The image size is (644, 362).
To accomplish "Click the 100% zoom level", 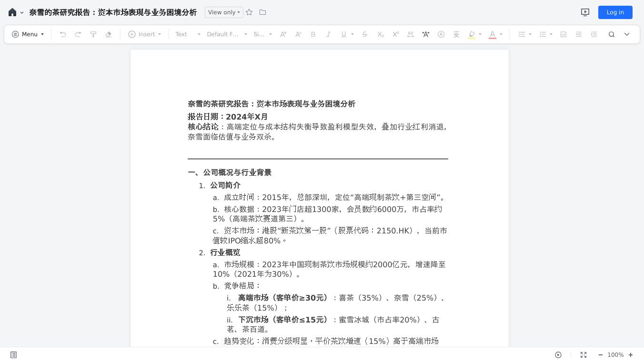I will click(x=615, y=355).
